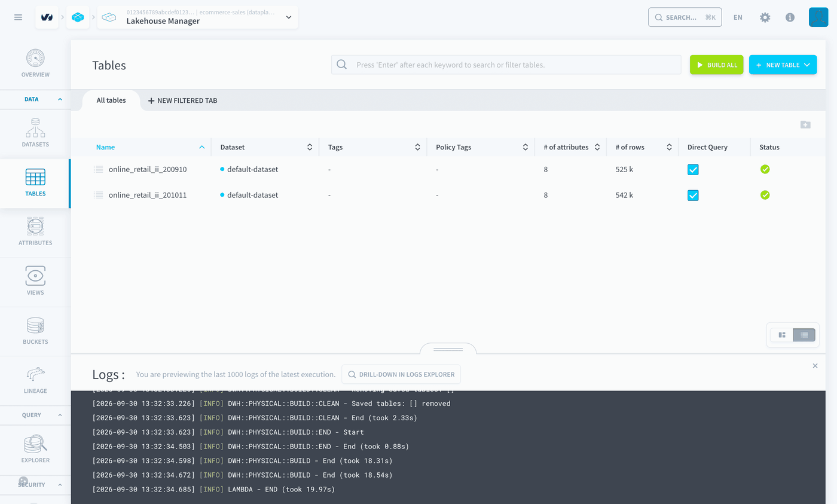Viewport: 837px width, 504px height.
Task: Go to Overview in sidebar
Action: [35, 64]
